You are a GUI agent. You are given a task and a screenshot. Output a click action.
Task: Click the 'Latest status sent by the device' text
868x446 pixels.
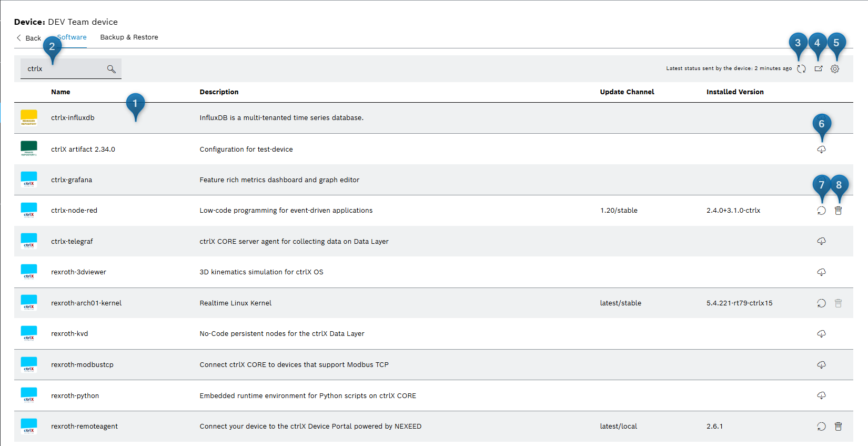(x=729, y=68)
